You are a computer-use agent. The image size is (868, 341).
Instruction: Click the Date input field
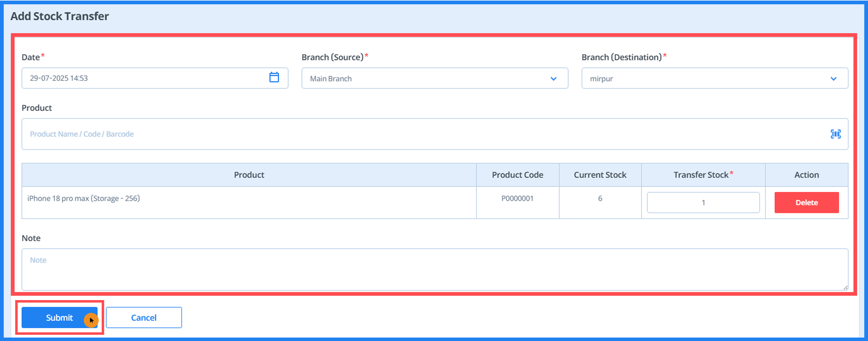coord(142,78)
